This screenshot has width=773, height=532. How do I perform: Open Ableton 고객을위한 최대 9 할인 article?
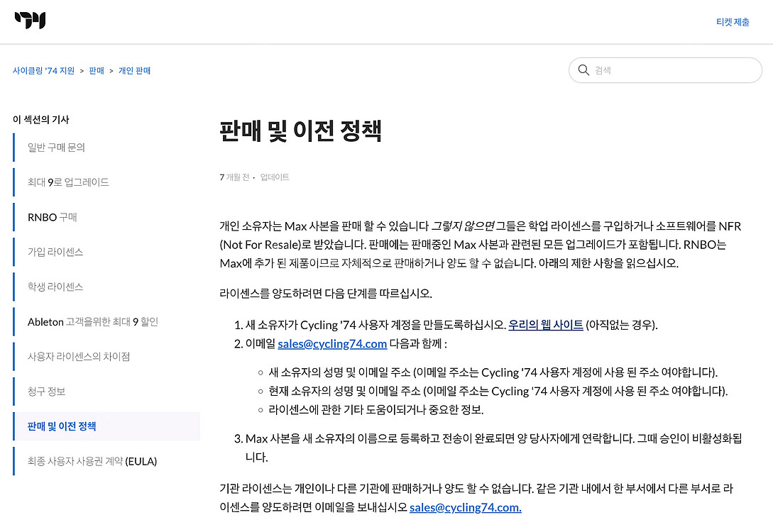pos(93,321)
